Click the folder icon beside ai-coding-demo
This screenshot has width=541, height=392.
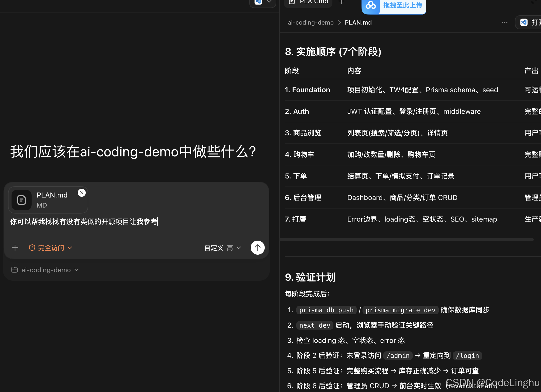(15, 270)
